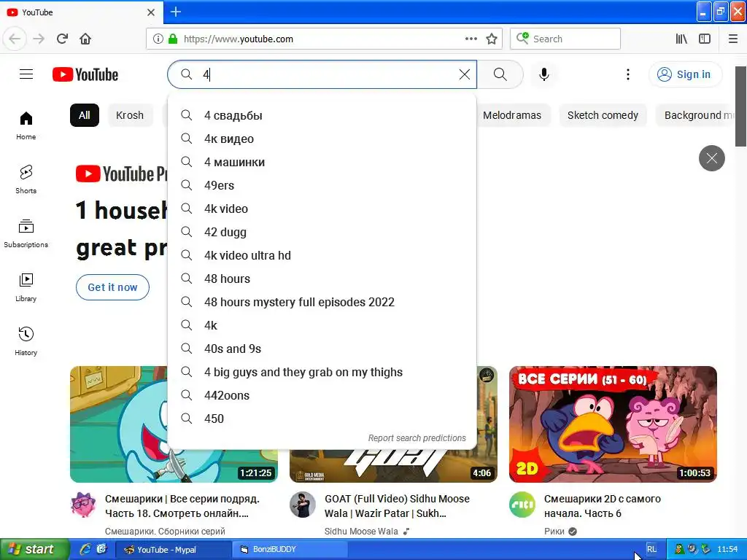
Task: Click the Sign in button
Action: coord(685,74)
